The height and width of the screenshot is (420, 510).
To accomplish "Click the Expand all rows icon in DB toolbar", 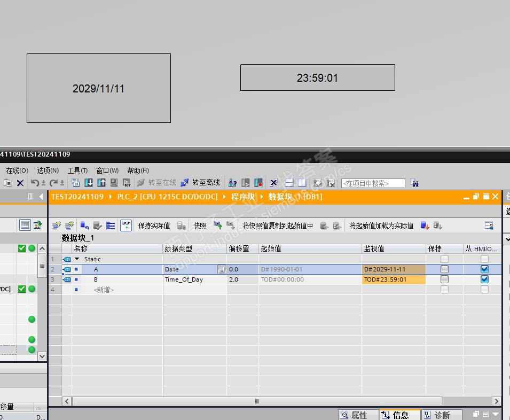I will tap(111, 225).
